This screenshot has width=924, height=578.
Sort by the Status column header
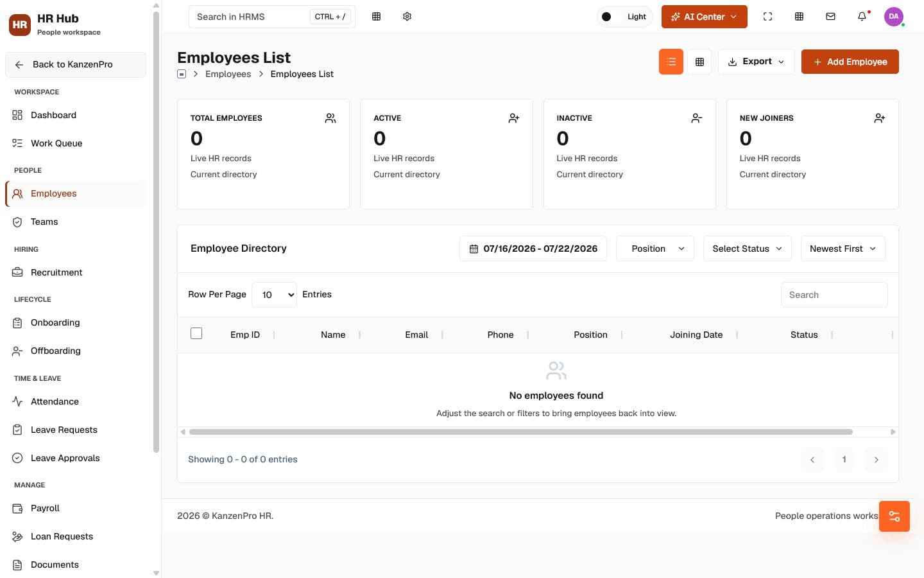click(x=804, y=335)
